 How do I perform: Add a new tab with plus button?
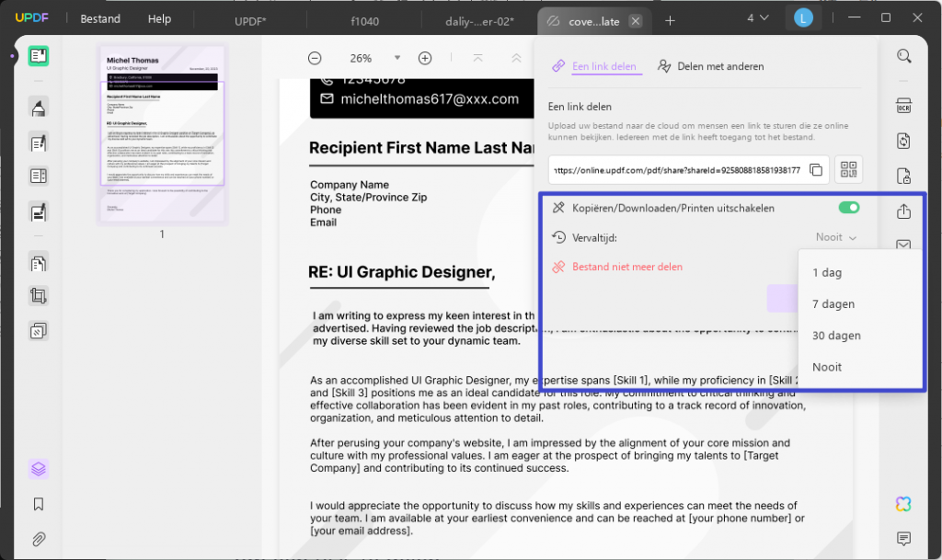[670, 21]
